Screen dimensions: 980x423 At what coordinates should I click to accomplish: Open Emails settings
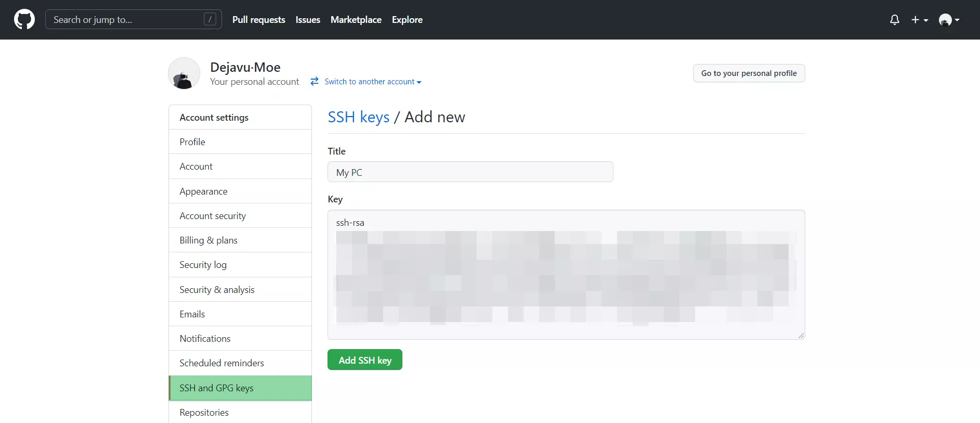tap(240, 314)
